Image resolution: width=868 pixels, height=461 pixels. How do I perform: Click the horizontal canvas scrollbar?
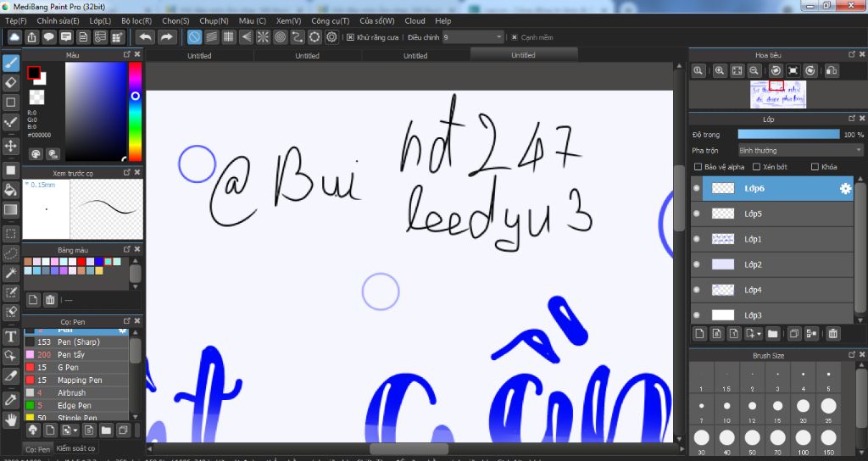pos(409,449)
